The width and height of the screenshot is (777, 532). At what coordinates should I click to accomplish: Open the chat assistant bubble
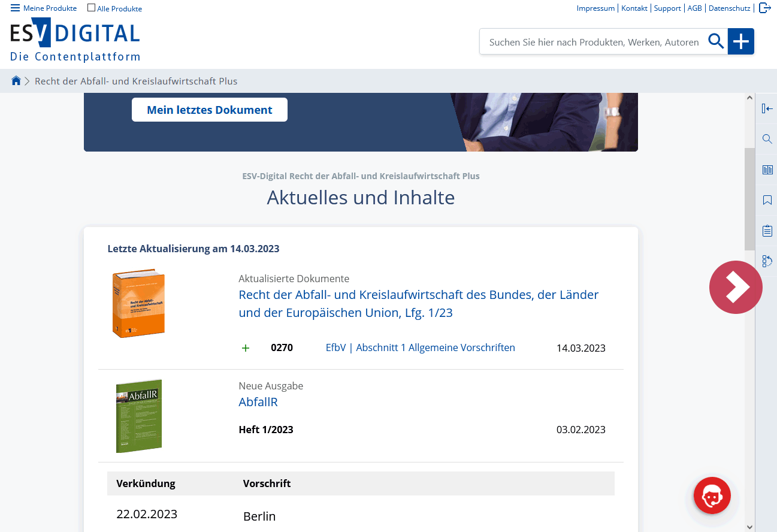pos(712,495)
